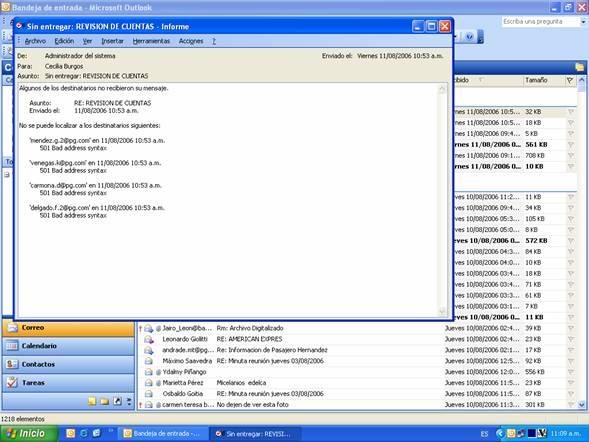
Task: Toggle flag on the 561 KB message
Action: coord(571,145)
